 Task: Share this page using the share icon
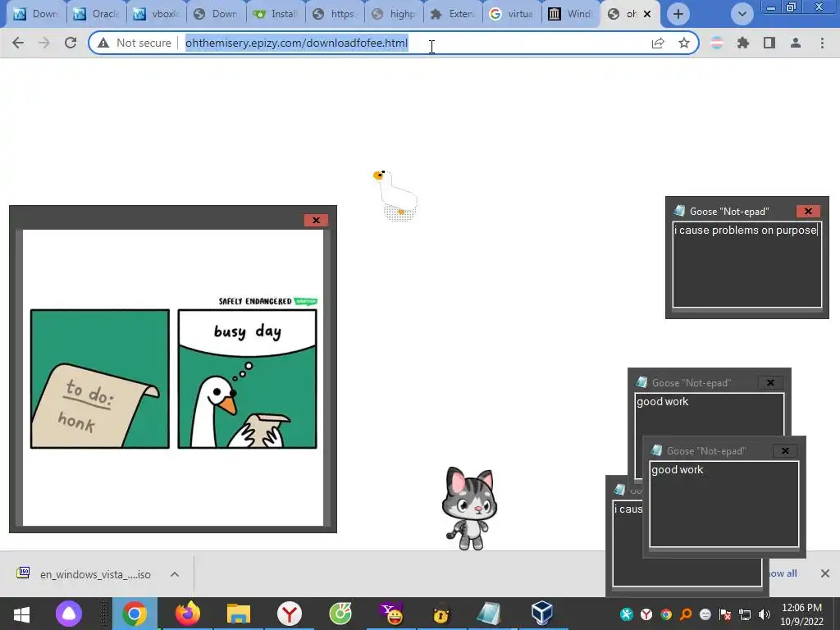pos(658,43)
